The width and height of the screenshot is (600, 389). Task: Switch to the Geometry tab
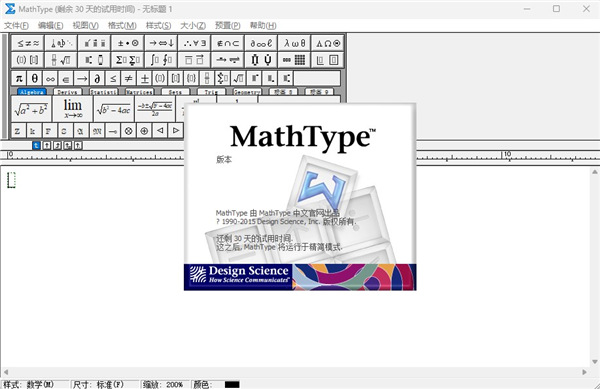coord(247,92)
